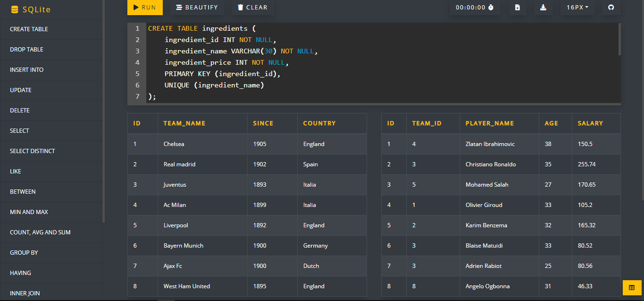Screen dimensions: 644x301
Task: Click the Mohamed Salah cell
Action: pos(499,185)
